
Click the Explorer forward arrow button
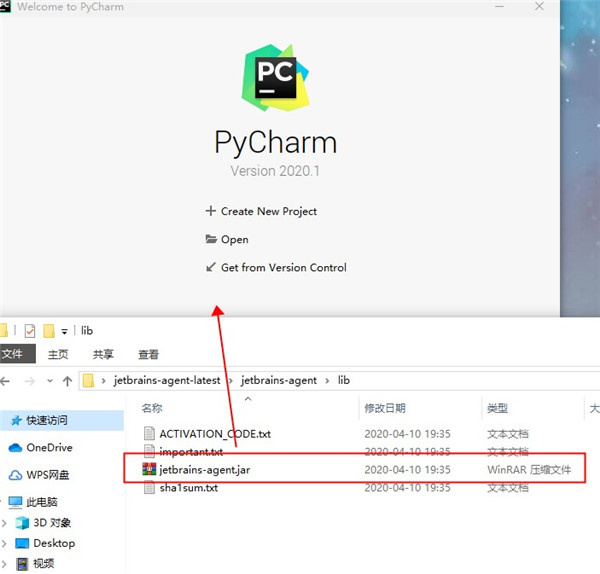[x=29, y=381]
